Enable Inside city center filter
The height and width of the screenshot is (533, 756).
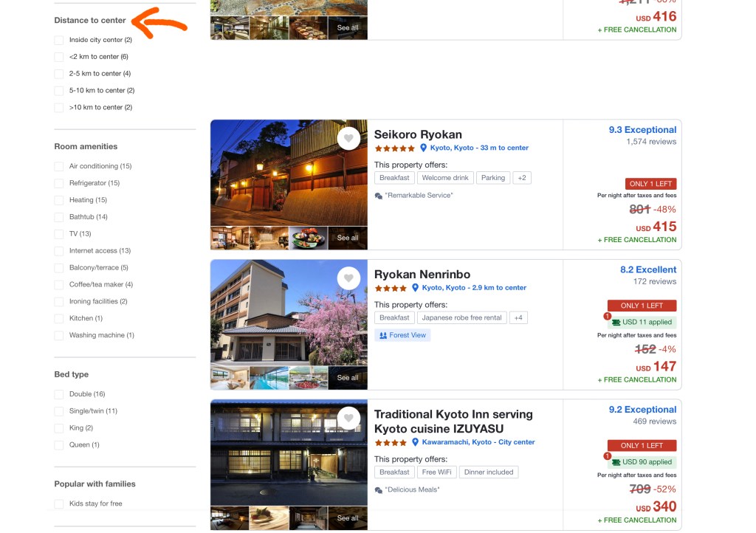coord(59,40)
